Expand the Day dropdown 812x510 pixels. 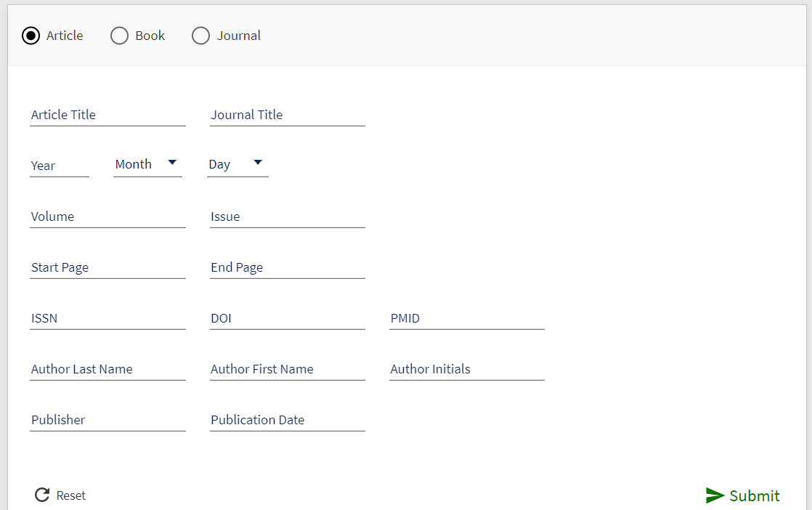pos(237,164)
